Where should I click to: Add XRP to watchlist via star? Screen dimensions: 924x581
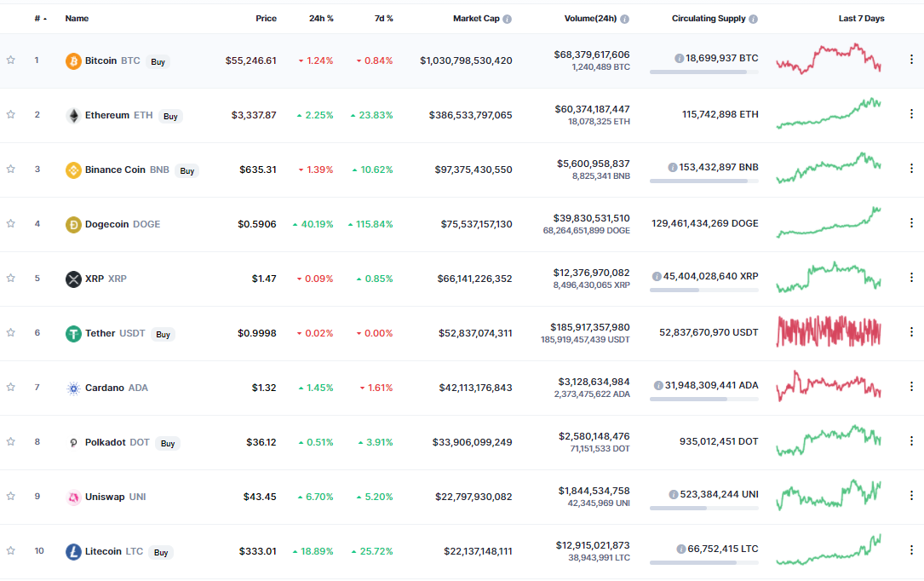tap(10, 278)
